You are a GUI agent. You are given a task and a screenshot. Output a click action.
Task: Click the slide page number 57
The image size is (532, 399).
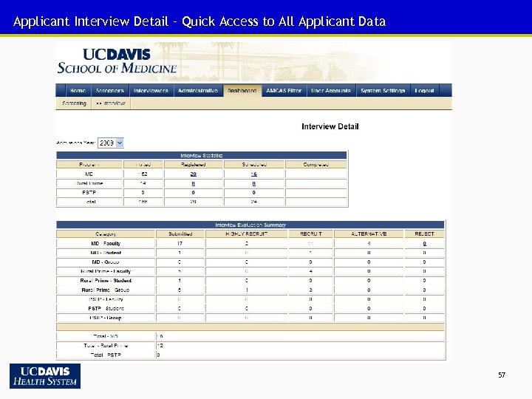click(x=502, y=375)
